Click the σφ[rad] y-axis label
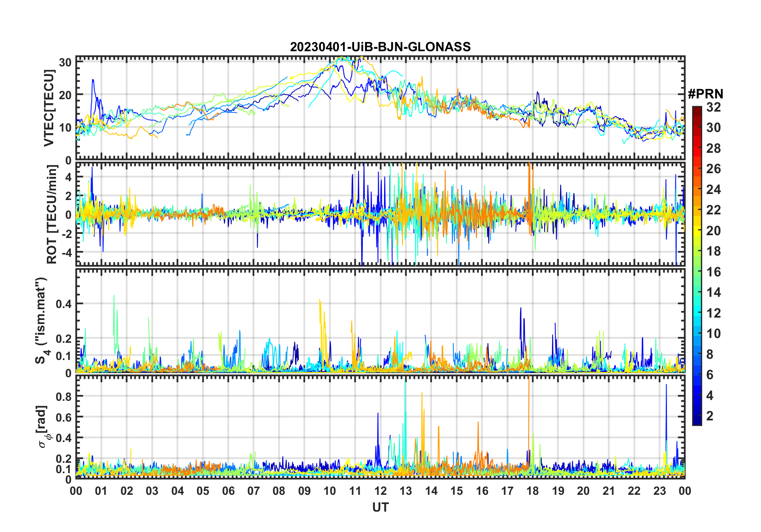Viewport: 761px width, 532px height. (44, 427)
